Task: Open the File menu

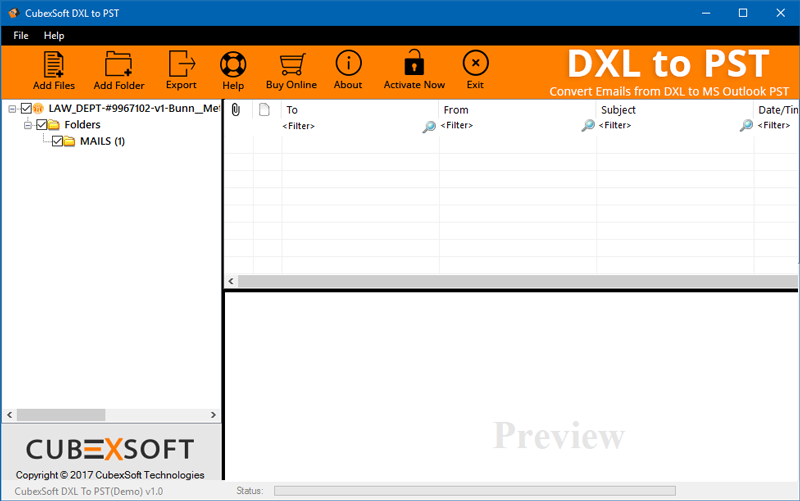Action: (21, 36)
